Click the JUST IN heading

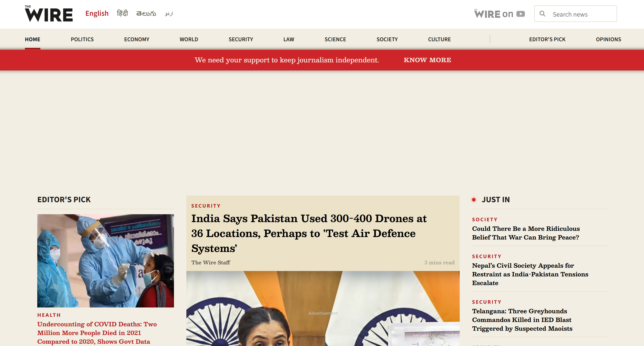click(x=496, y=200)
